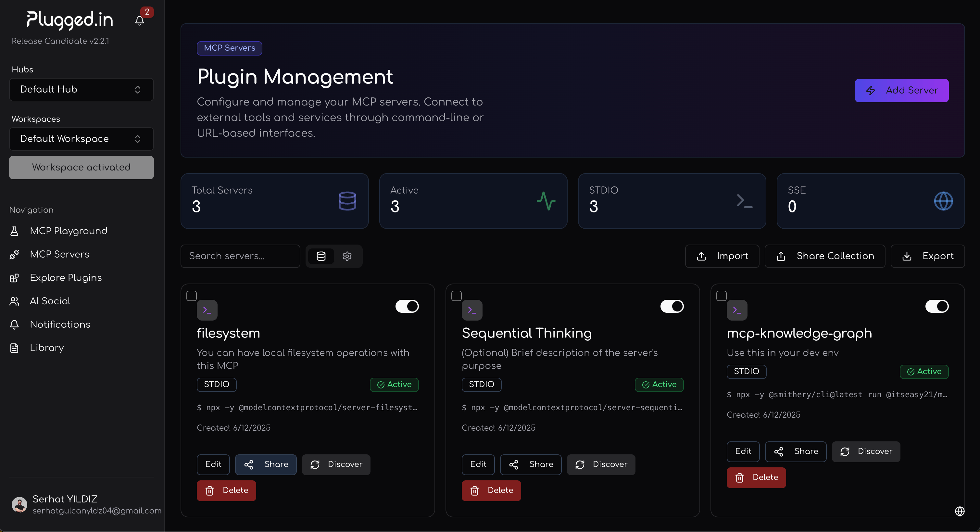Toggle the filesystem server switch
Viewport: 980px width, 532px height.
(x=407, y=306)
